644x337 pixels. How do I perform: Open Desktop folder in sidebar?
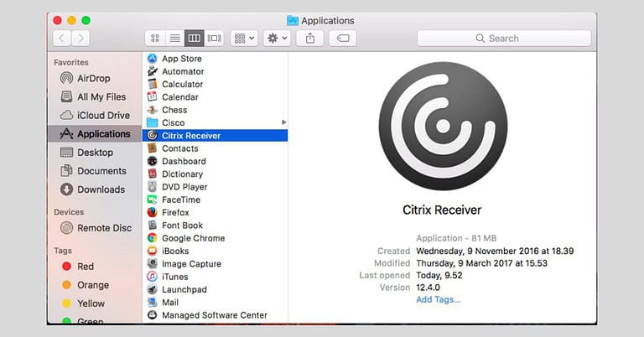coord(95,153)
